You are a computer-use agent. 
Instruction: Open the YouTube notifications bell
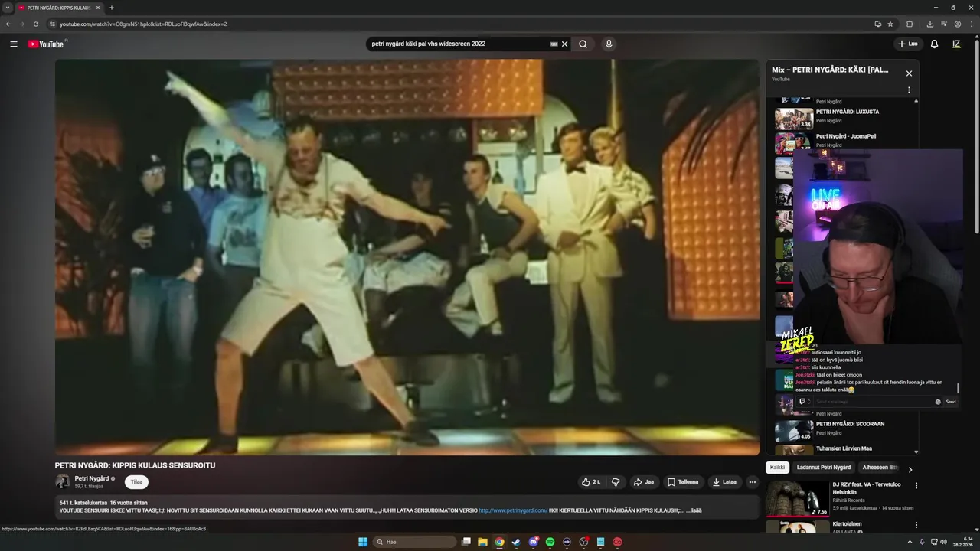[934, 44]
